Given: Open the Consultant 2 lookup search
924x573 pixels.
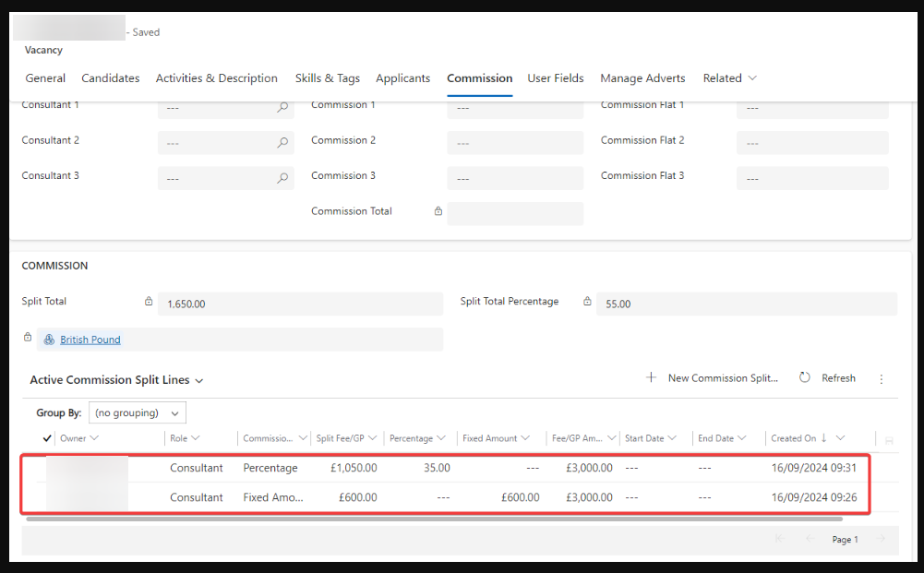Looking at the screenshot, I should tap(282, 143).
